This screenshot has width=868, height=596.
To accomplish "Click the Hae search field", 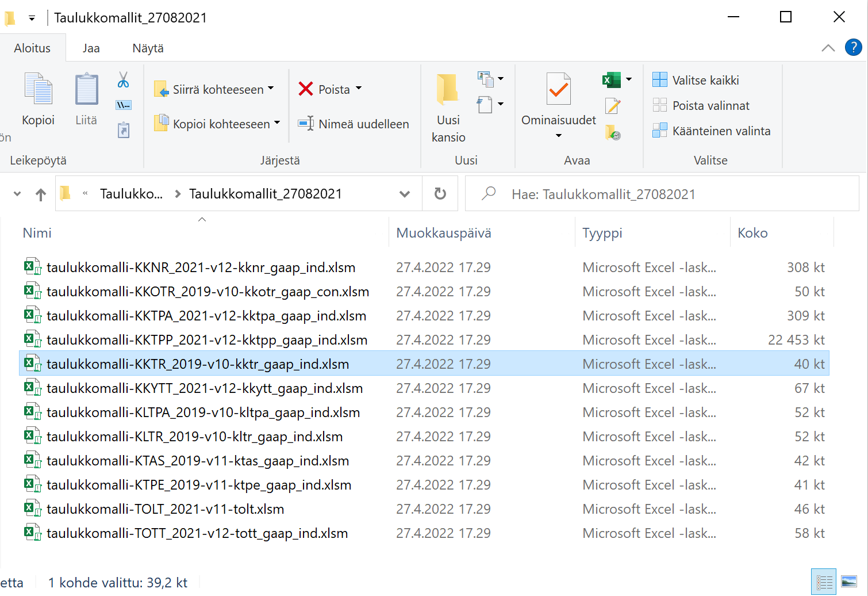I will pos(661,194).
